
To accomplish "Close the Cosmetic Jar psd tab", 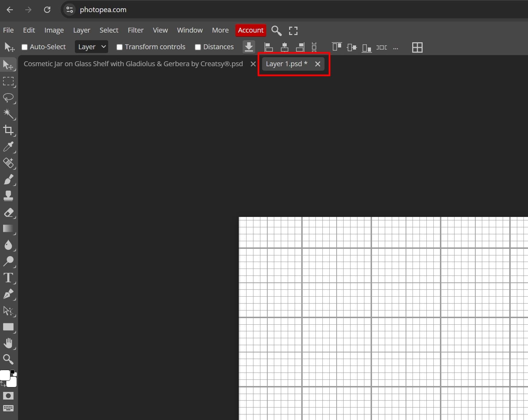I will coord(253,64).
